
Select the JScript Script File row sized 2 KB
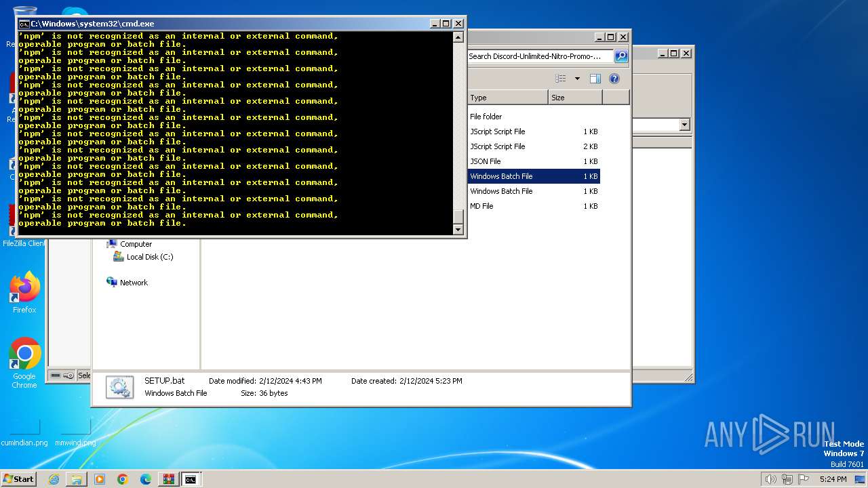tap(534, 146)
